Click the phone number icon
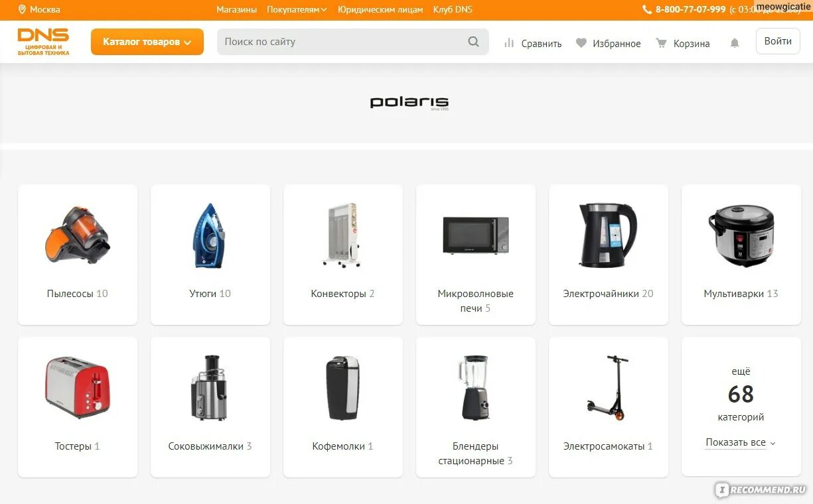 [647, 9]
